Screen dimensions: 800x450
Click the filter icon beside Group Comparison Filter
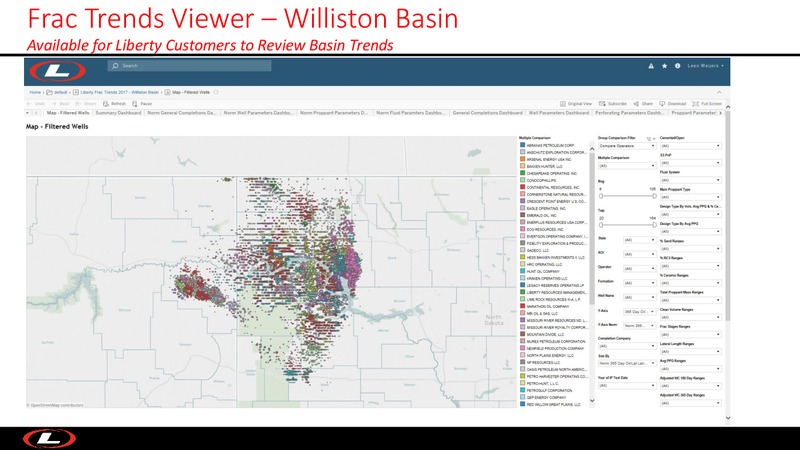[x=649, y=138]
